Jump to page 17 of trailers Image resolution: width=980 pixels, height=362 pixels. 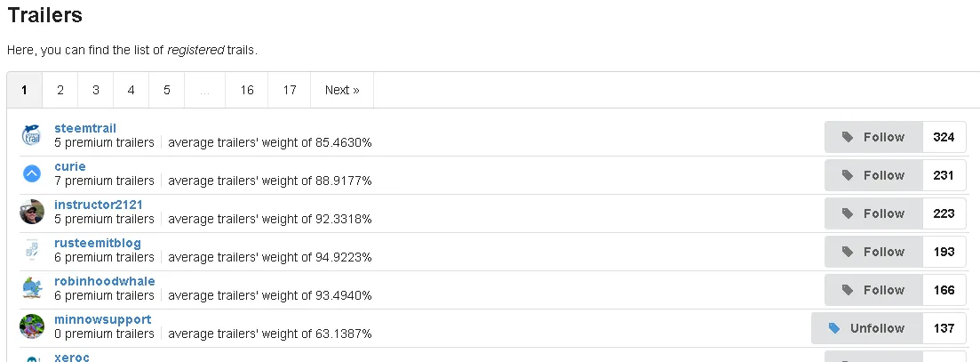pos(290,90)
